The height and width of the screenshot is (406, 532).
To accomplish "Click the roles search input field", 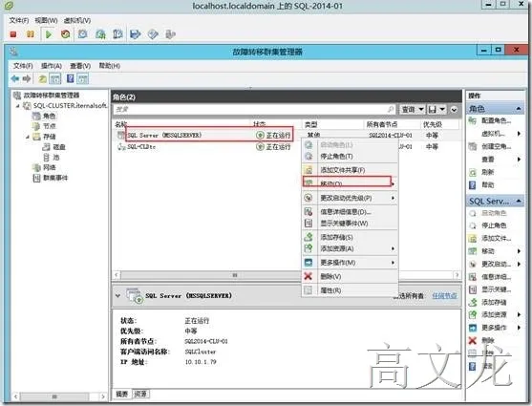I will click(x=254, y=109).
